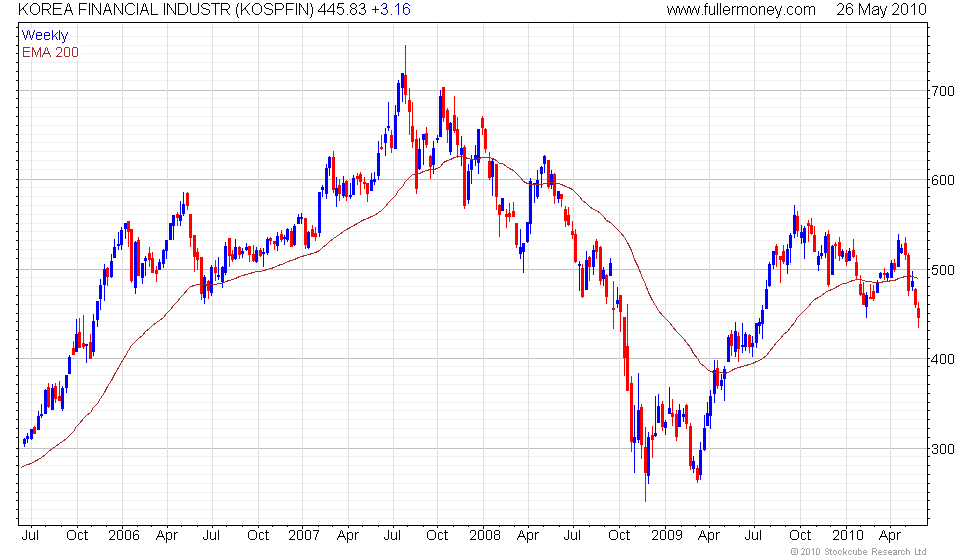Click the EMA 200 legend label
The height and width of the screenshot is (560, 980).
(50, 52)
